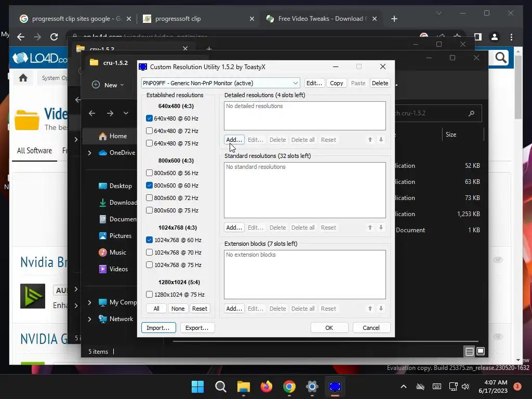
Task: Open the Windows Start menu
Action: [197, 387]
